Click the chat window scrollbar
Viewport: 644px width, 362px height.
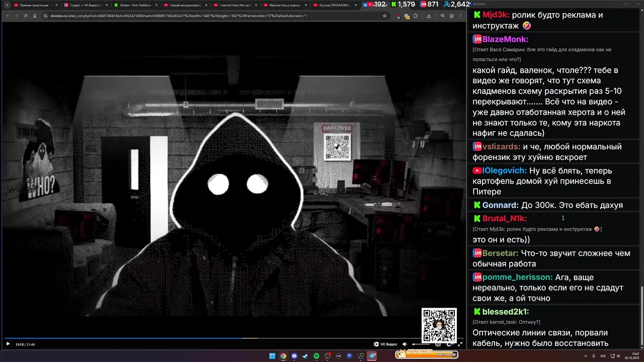click(x=641, y=317)
